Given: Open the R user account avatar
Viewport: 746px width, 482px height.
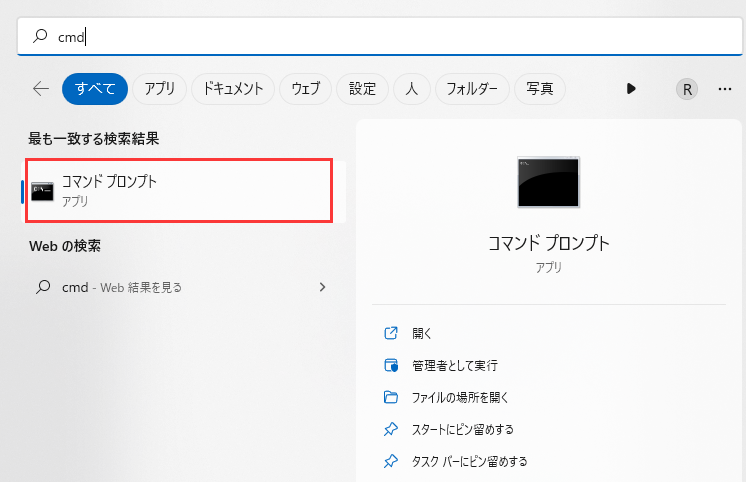Looking at the screenshot, I should [x=687, y=89].
